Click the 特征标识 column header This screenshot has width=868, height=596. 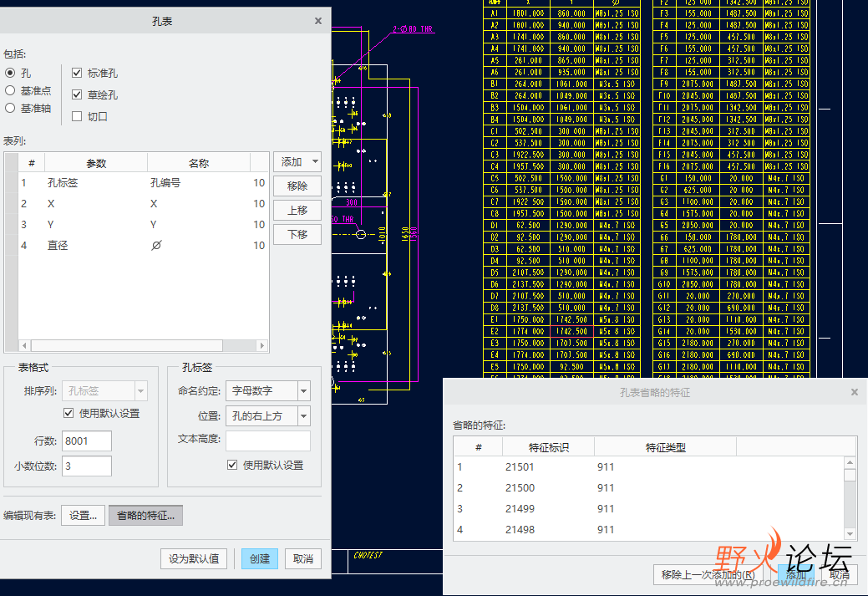(x=549, y=447)
